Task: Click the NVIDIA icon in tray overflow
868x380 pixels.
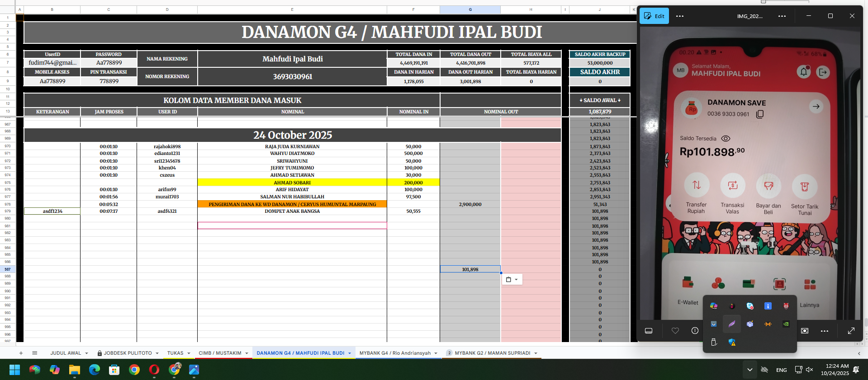Action: [x=786, y=324]
